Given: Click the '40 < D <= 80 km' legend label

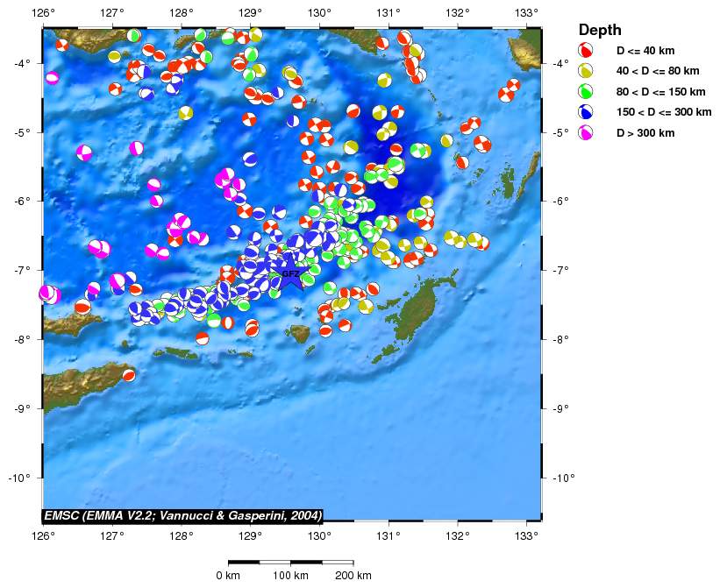Looking at the screenshot, I should pos(658,71).
